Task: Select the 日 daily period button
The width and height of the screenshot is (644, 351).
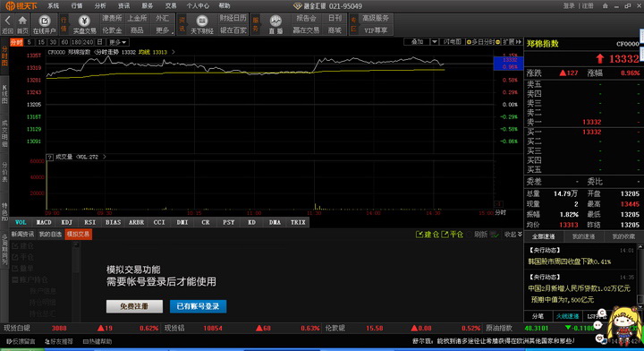Action: point(99,42)
